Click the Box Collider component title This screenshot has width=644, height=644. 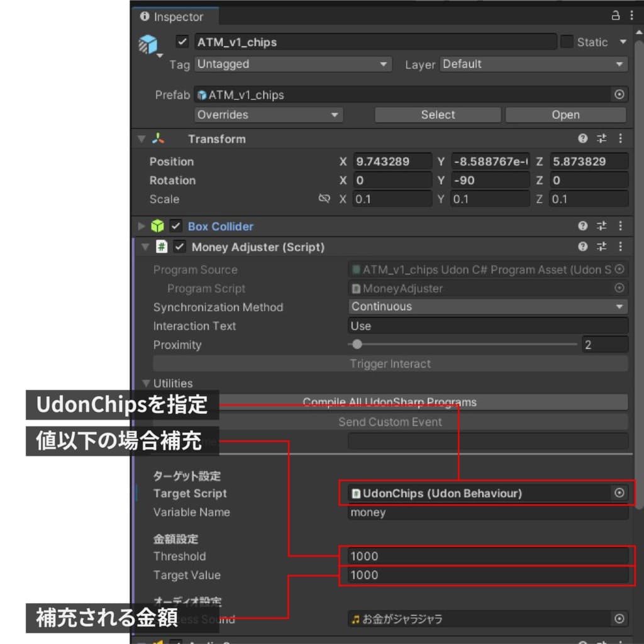[221, 226]
